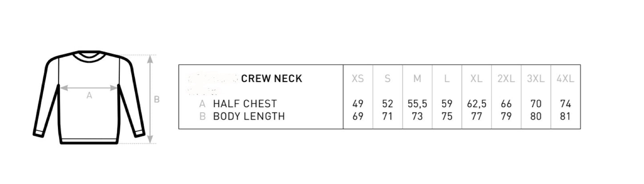Viewport: 644px width, 184px height.
Task: Click the 55,5 half chest value
Action: coord(418,104)
